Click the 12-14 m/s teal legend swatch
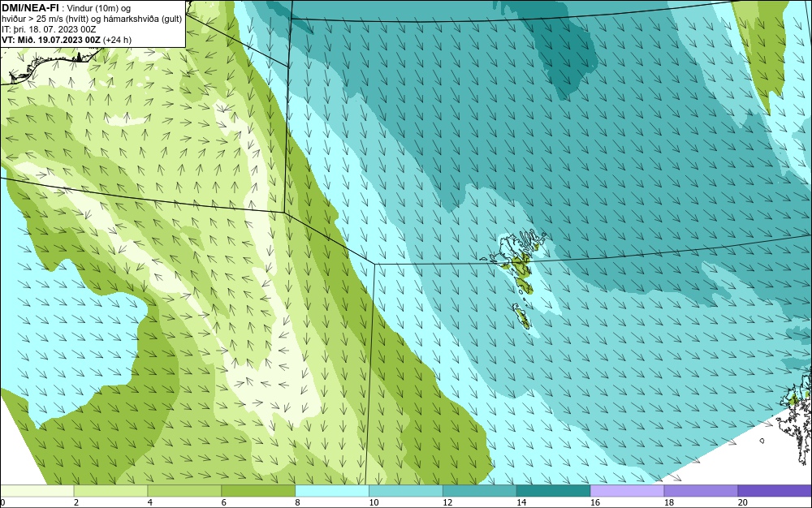Image resolution: width=812 pixels, height=508 pixels. [480, 490]
